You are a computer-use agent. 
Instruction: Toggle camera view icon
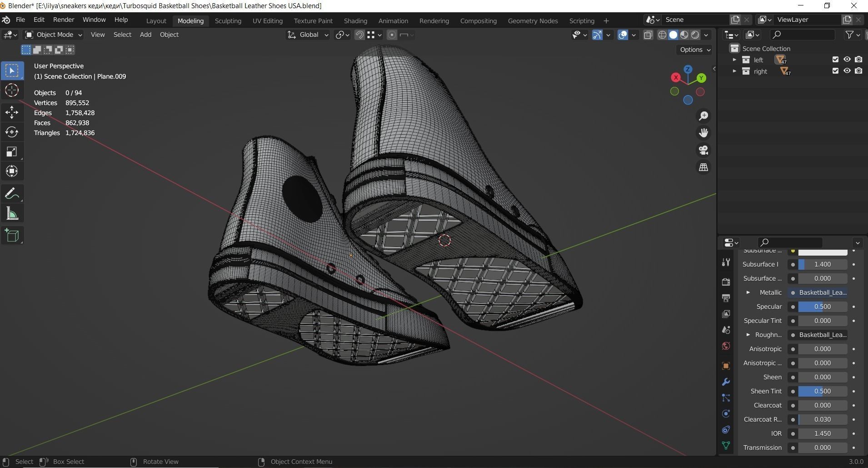703,150
